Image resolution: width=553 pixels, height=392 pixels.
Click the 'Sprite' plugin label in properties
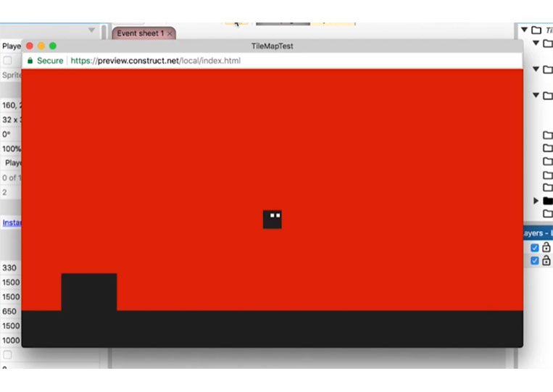(x=12, y=75)
